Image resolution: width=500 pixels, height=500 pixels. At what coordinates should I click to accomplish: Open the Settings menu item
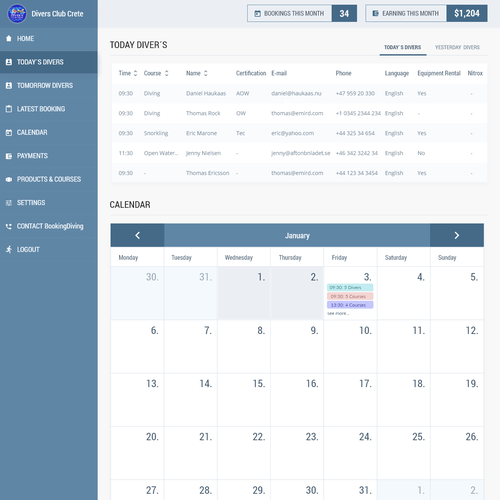tap(49, 203)
